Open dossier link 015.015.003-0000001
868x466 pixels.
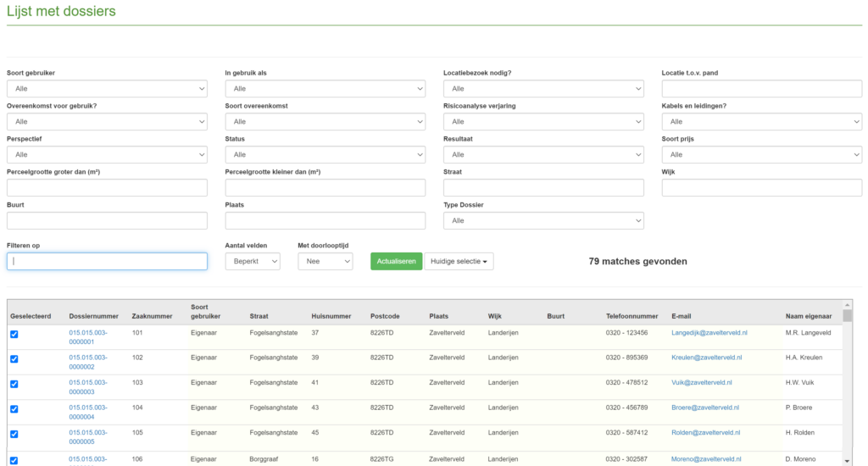pyautogui.click(x=88, y=337)
